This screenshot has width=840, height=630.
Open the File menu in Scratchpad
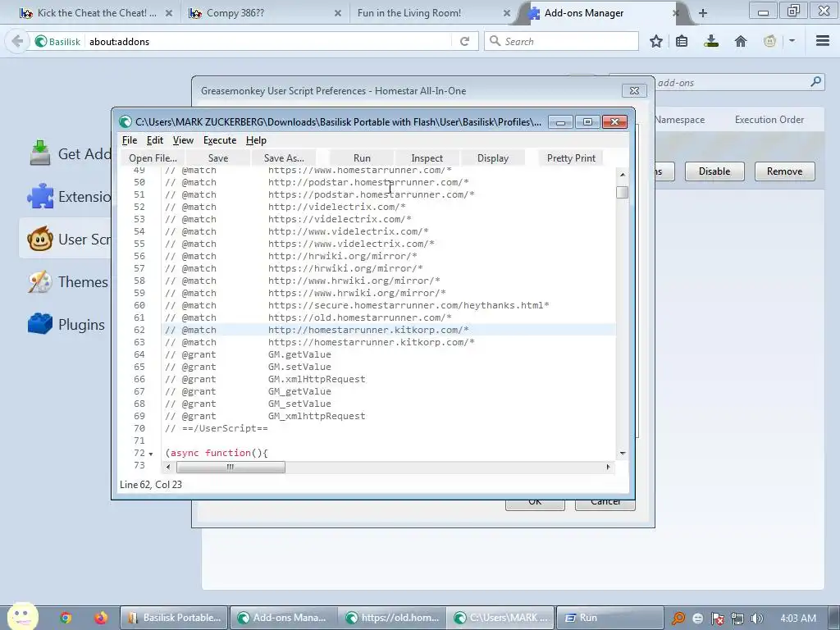[x=129, y=139]
